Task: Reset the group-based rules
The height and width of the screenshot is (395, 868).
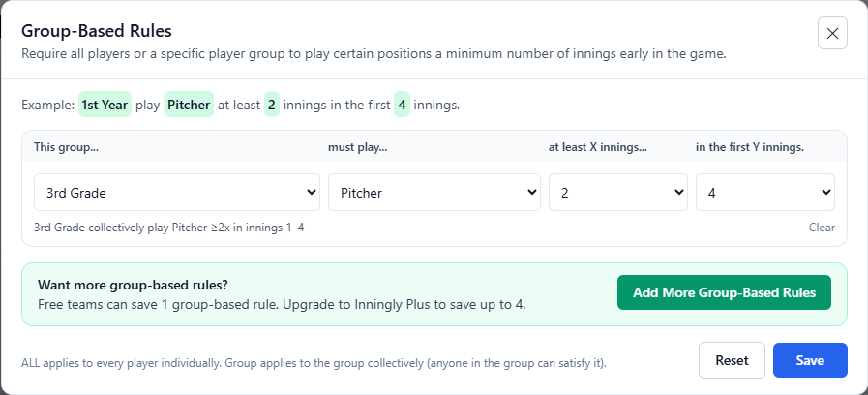Action: point(732,360)
